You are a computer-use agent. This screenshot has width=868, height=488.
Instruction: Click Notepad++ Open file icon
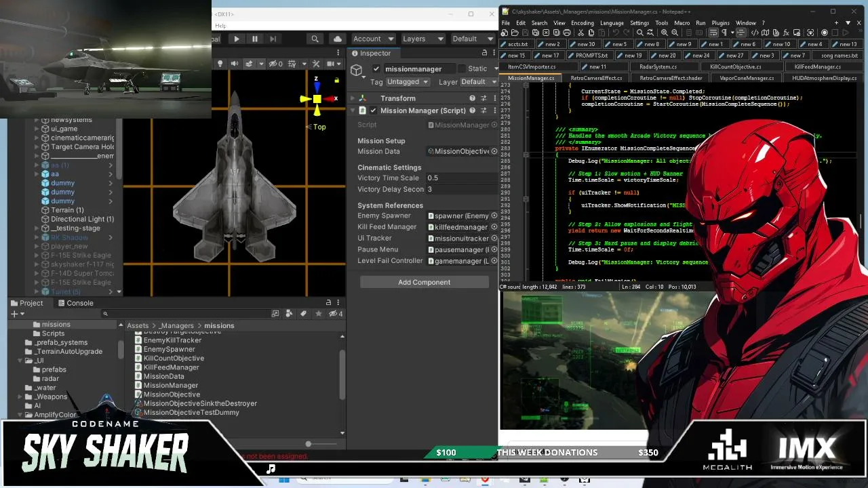click(x=515, y=33)
